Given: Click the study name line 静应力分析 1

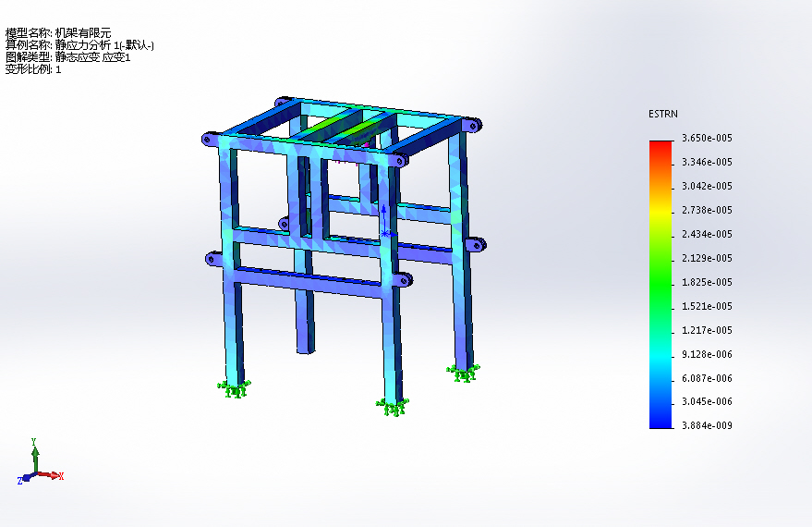Looking at the screenshot, I should tap(79, 45).
